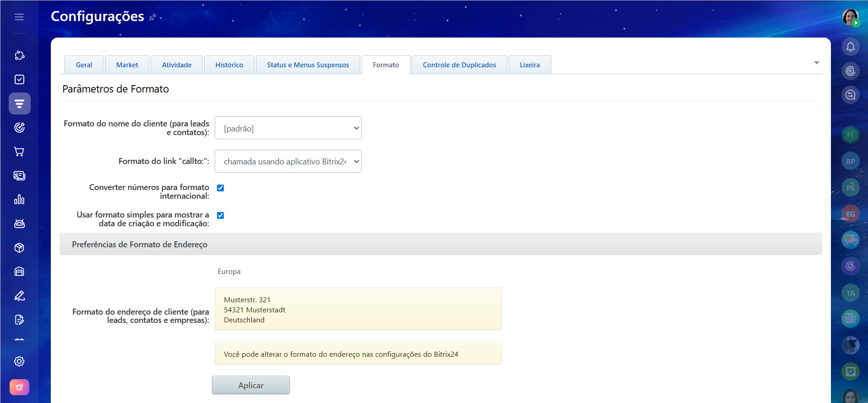Viewport: 868px width, 403px height.
Task: Click the Musterstr. address format sample box
Action: click(x=358, y=309)
